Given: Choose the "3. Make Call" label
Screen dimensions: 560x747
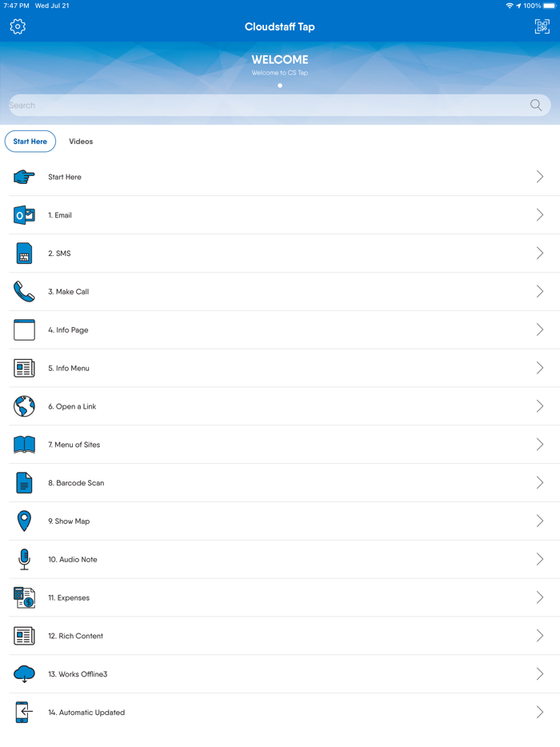Looking at the screenshot, I should pyautogui.click(x=69, y=292).
